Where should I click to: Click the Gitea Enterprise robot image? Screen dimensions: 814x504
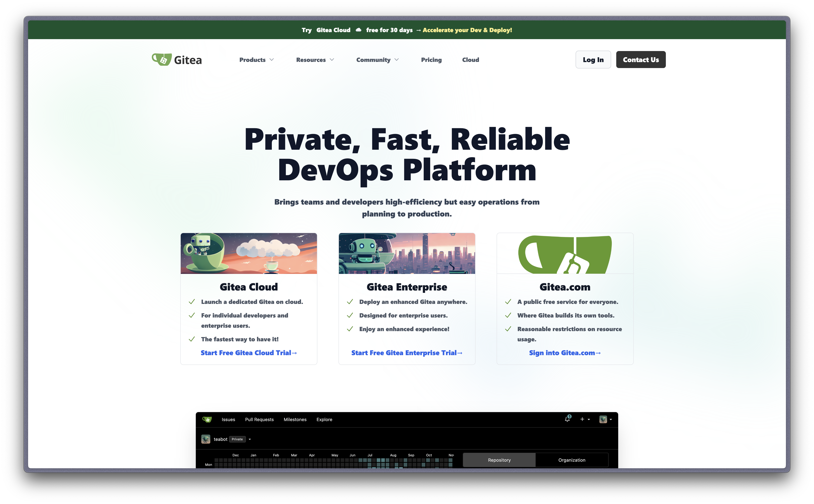click(407, 253)
